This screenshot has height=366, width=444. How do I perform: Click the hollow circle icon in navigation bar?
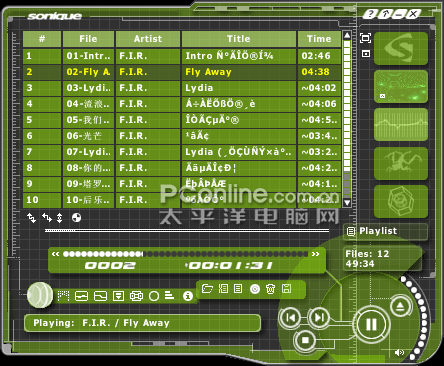click(154, 296)
